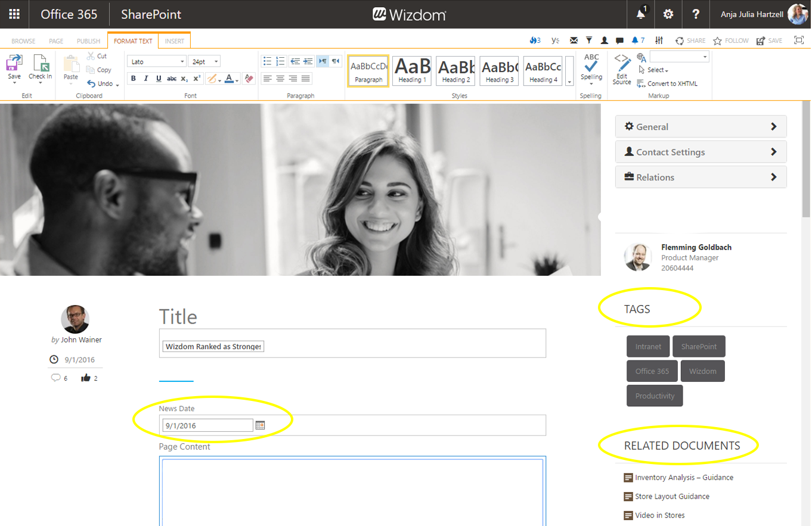Select the Heading 1 style
This screenshot has width=812, height=526.
click(412, 71)
